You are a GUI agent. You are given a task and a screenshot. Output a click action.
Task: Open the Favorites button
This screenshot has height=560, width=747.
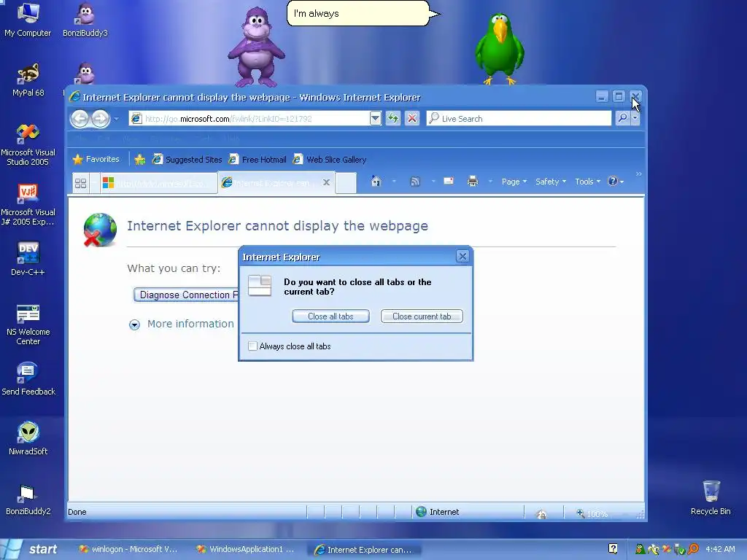[96, 159]
